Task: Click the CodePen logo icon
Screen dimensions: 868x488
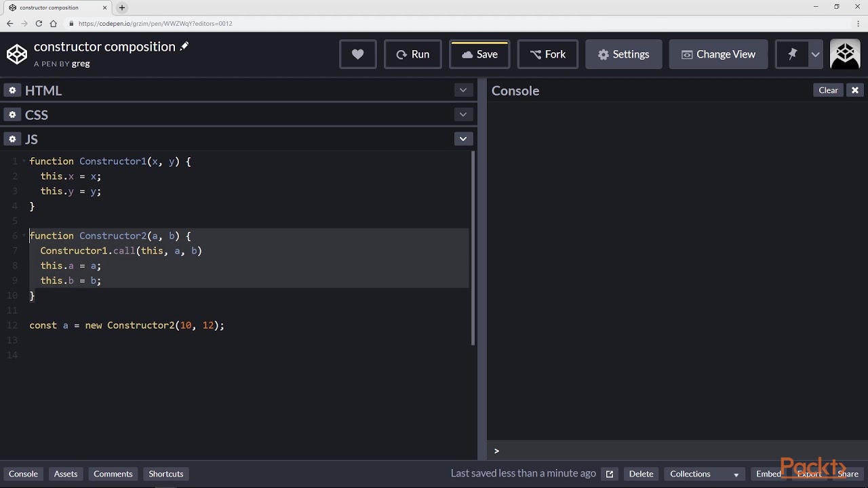Action: tap(17, 54)
